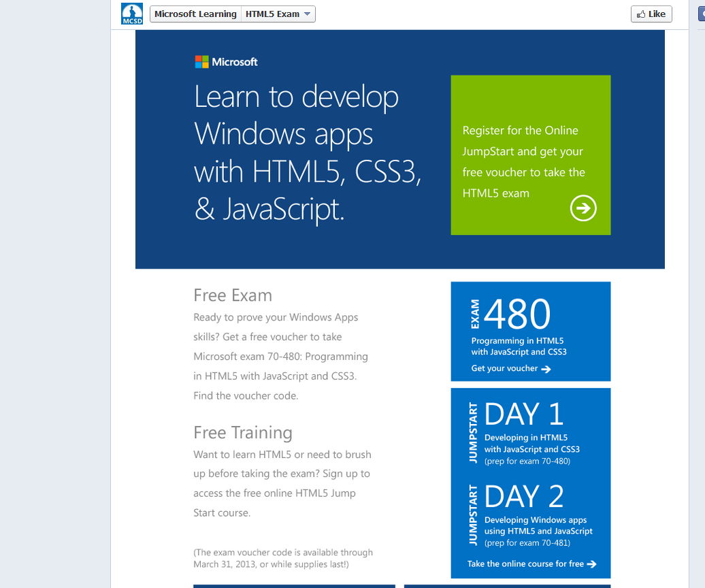Click the MCSD logo icon

coord(132,14)
